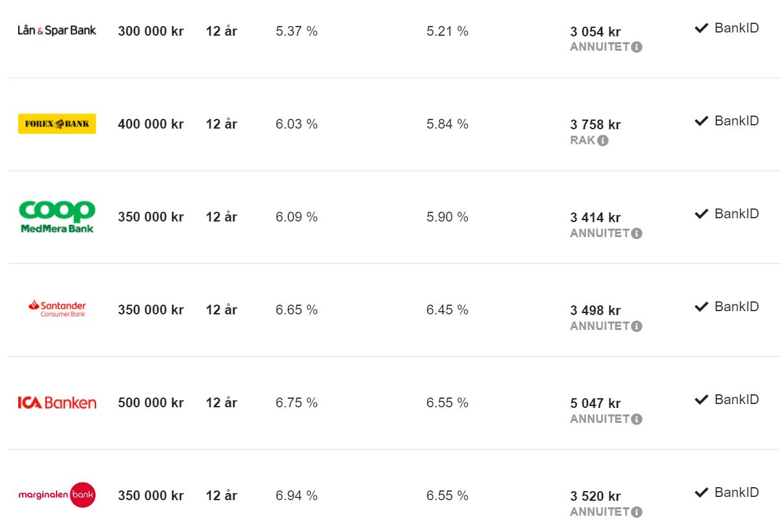Open info icon next to RAK
The height and width of the screenshot is (532, 781).
coord(603,140)
